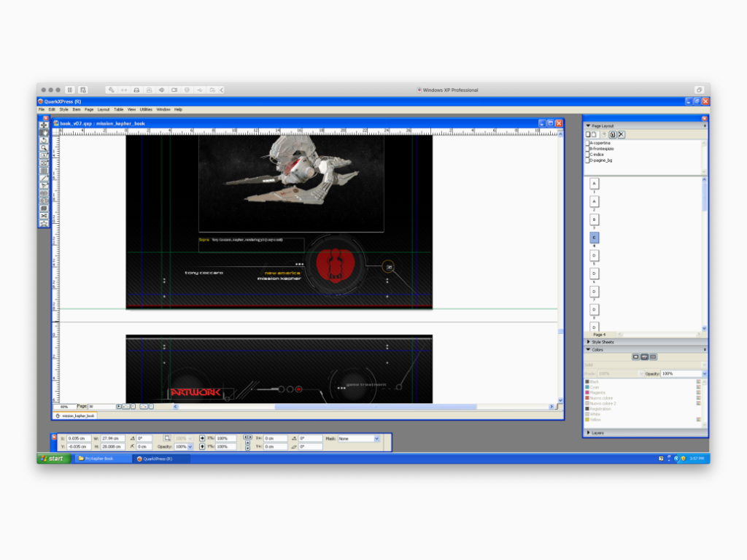Select page 1 thumbnail
747x560 pixels.
point(594,184)
